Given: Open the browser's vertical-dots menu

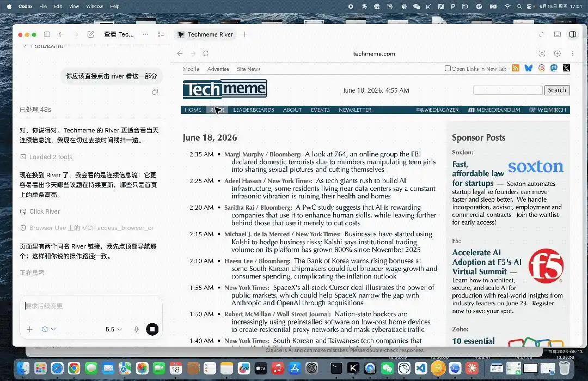Looking at the screenshot, I should point(573,53).
